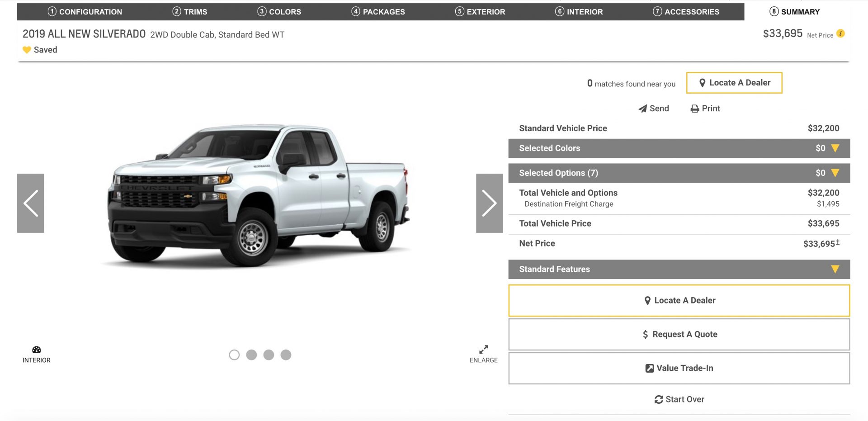
Task: Click the location pin in Locate A Dealer
Action: 703,83
